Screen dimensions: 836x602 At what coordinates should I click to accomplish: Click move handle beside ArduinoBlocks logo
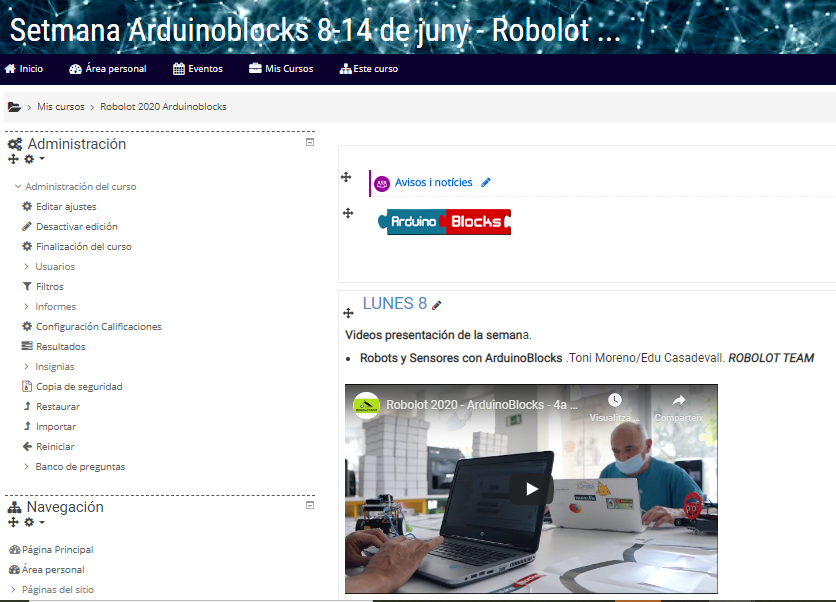pos(348,213)
